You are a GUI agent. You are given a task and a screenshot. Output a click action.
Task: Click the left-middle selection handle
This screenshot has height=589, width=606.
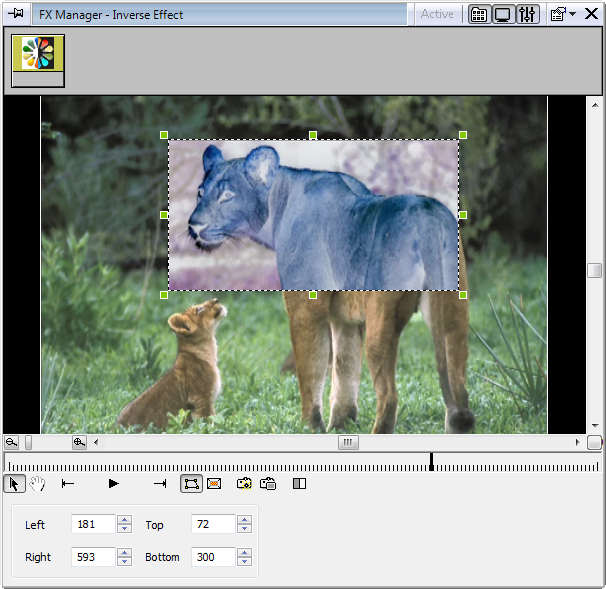[164, 215]
